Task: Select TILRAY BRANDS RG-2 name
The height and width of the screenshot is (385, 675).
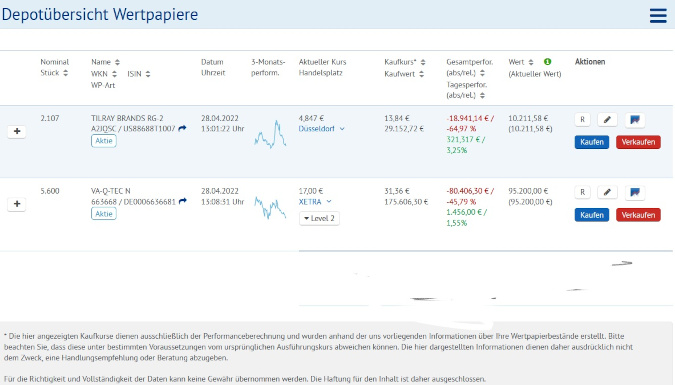Action: point(127,118)
